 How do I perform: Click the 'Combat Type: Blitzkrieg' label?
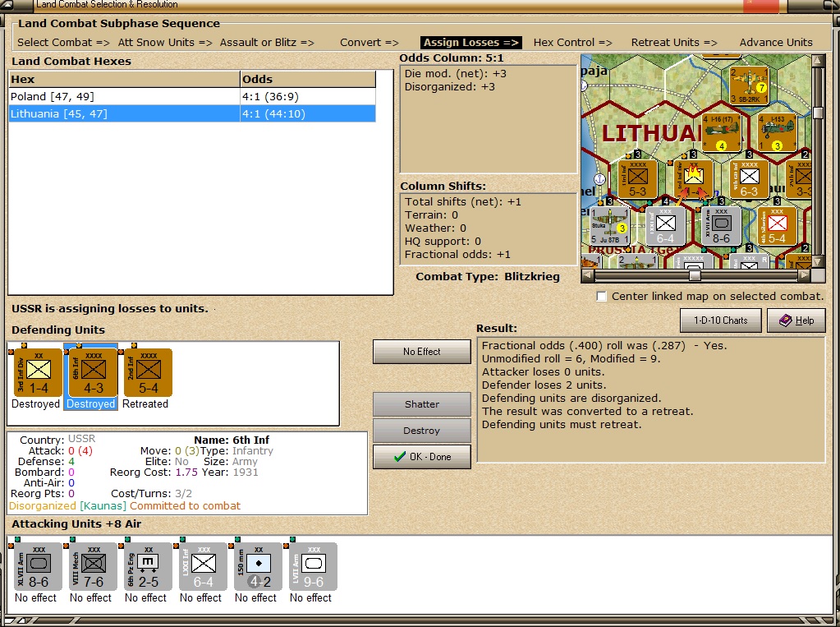(x=488, y=277)
